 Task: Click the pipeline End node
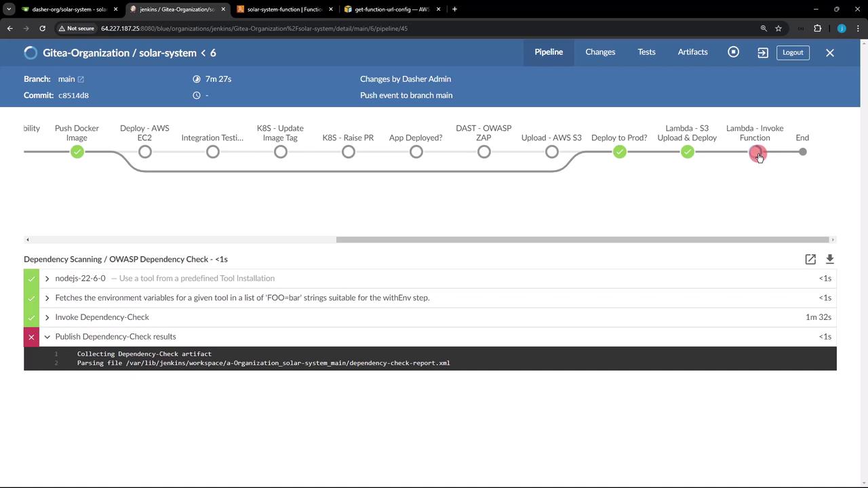point(803,152)
